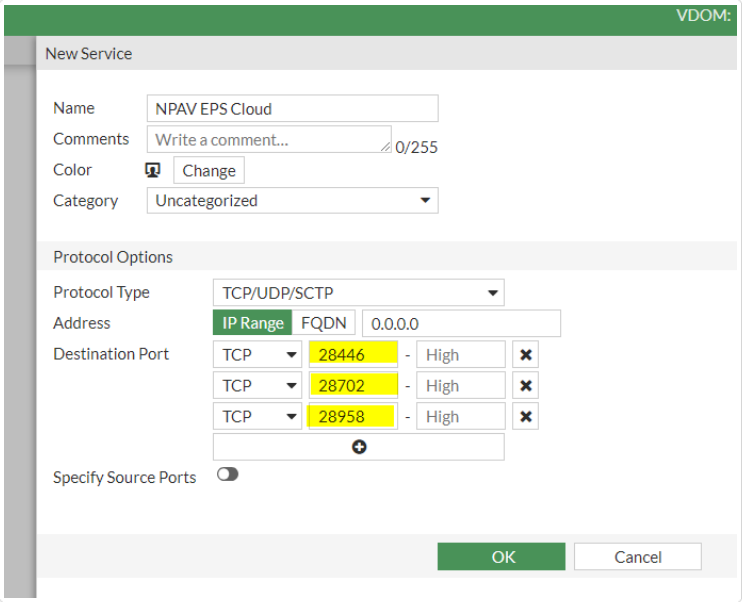Click the color icon next to Change
This screenshot has height=602, width=746.
[153, 170]
